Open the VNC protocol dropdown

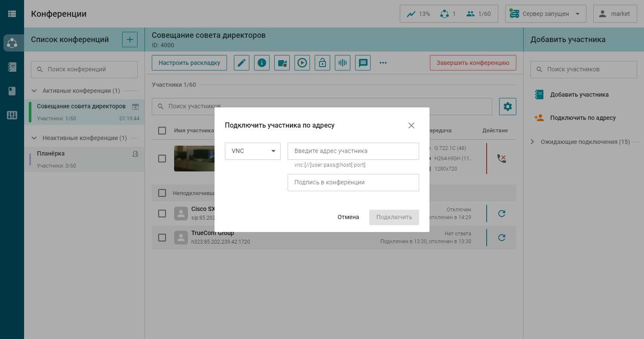253,151
